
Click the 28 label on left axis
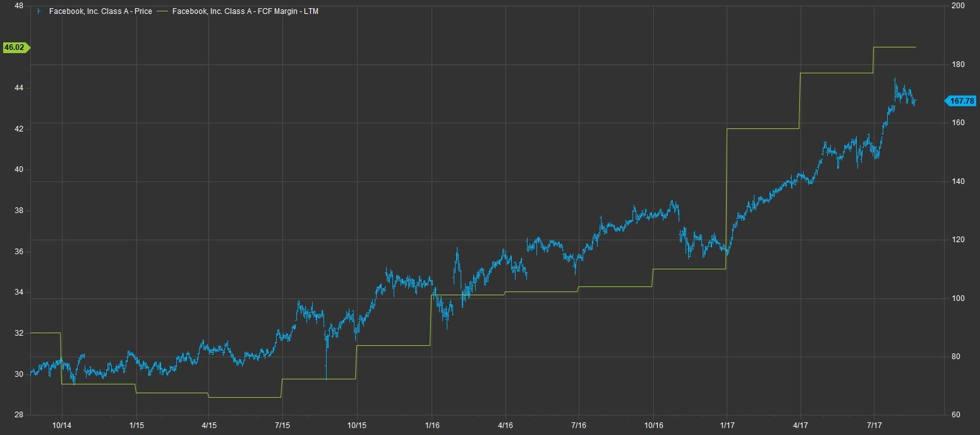pyautogui.click(x=18, y=415)
